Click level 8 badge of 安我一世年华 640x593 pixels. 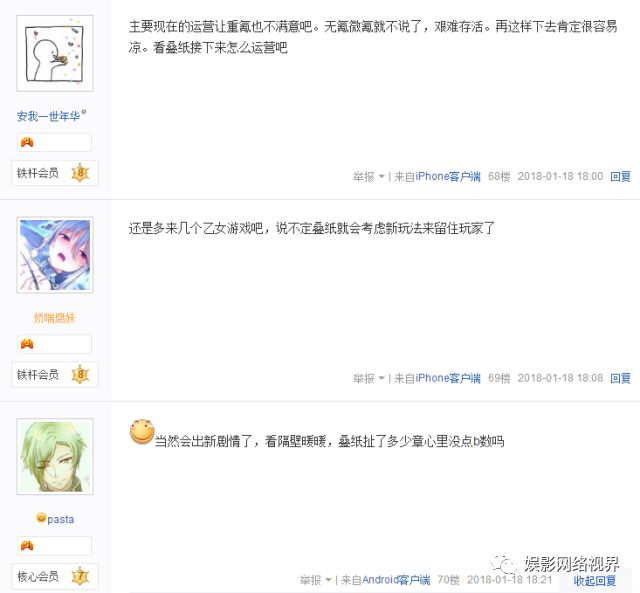tap(80, 173)
